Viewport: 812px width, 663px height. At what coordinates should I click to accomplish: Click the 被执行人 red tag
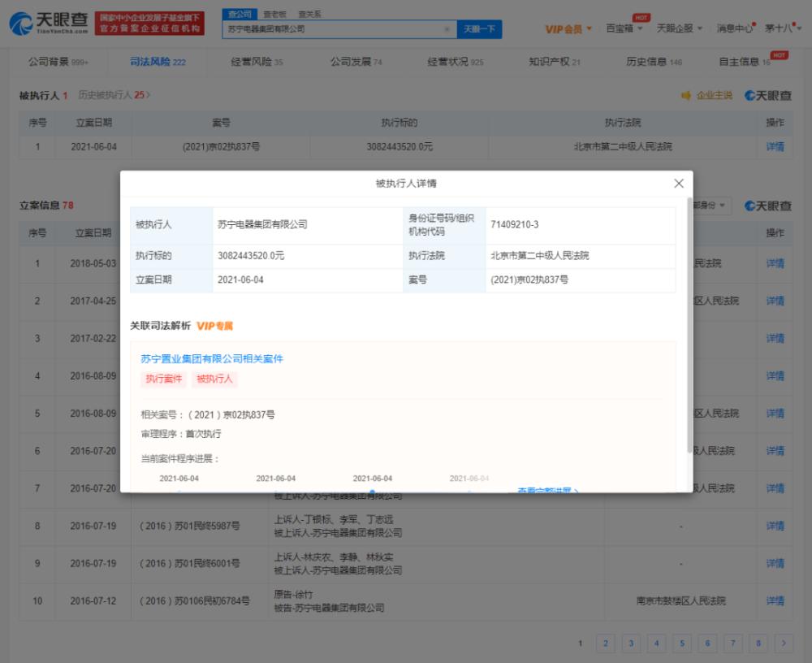point(214,379)
